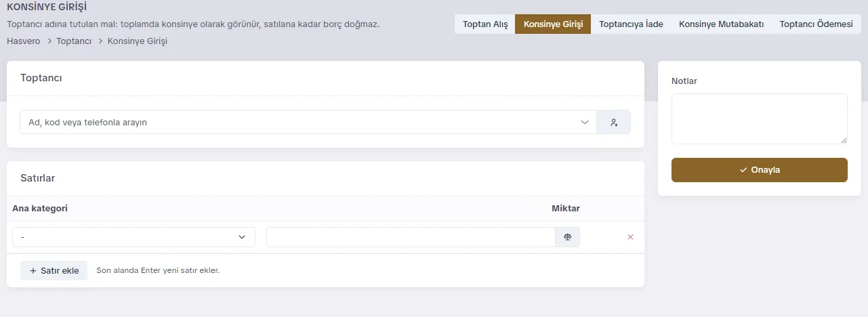This screenshot has height=317, width=868.
Task: Switch to Toptancıya İade tab
Action: coord(631,24)
